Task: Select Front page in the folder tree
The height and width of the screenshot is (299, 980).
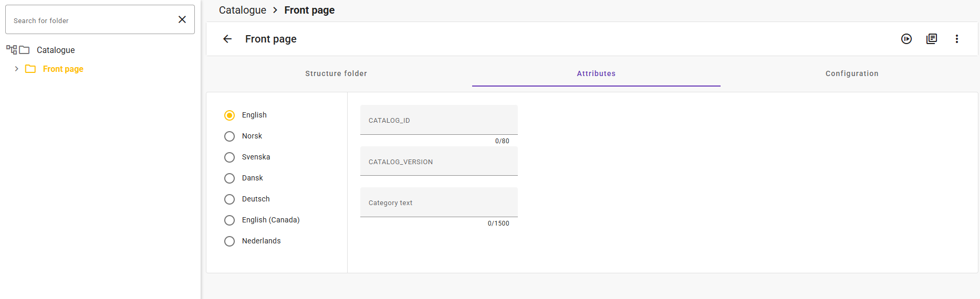Action: 63,69
